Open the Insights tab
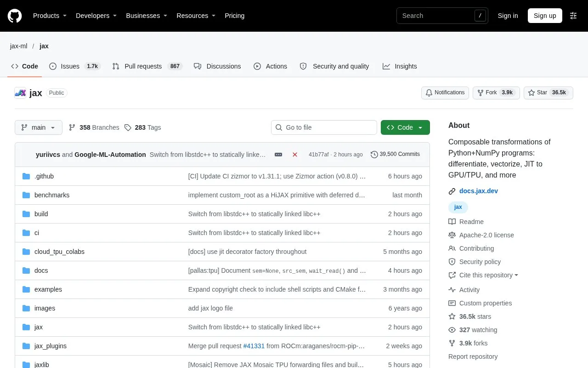This screenshot has height=368, width=588. click(400, 66)
